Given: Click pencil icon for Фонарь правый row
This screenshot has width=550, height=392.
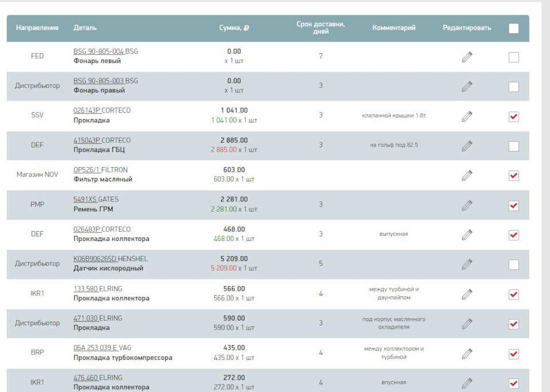Looking at the screenshot, I should coord(466,86).
